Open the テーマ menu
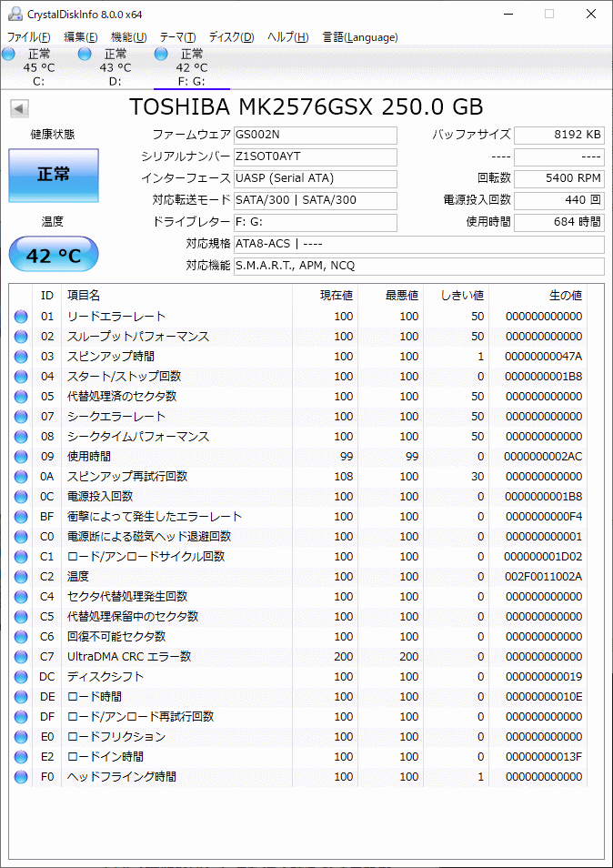 tap(176, 37)
